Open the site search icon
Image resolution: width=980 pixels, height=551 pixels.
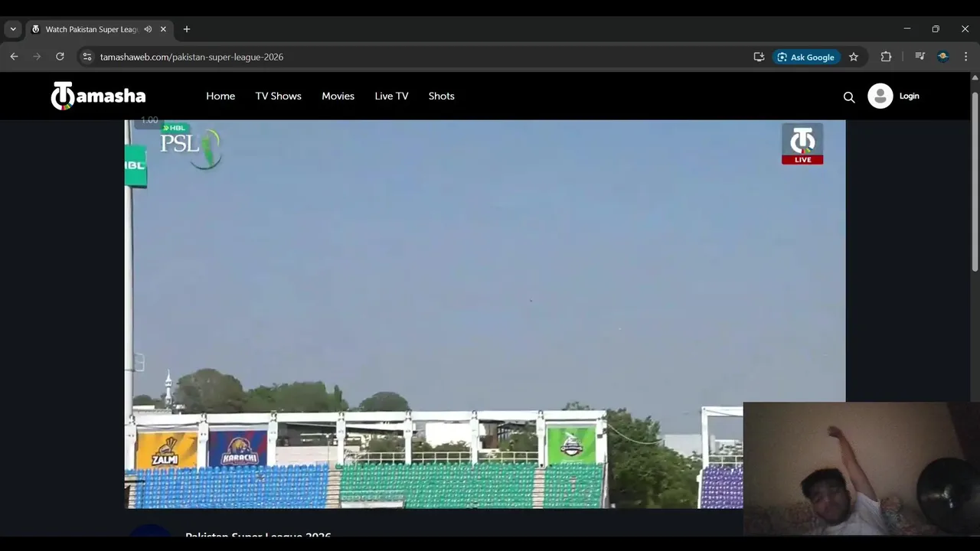(848, 97)
